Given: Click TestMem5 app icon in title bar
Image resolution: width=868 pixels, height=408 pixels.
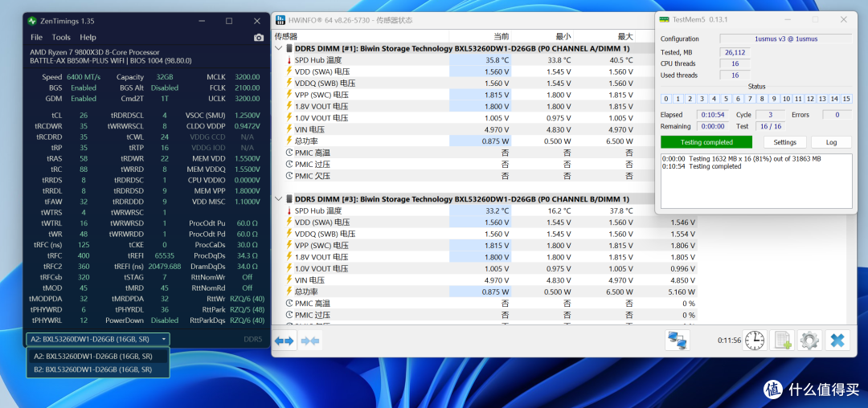Looking at the screenshot, I should (x=665, y=19).
